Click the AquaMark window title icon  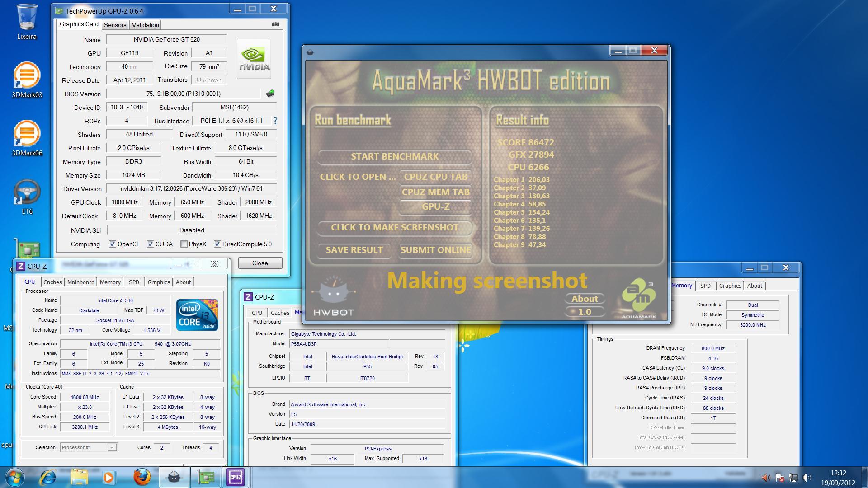pos(310,52)
